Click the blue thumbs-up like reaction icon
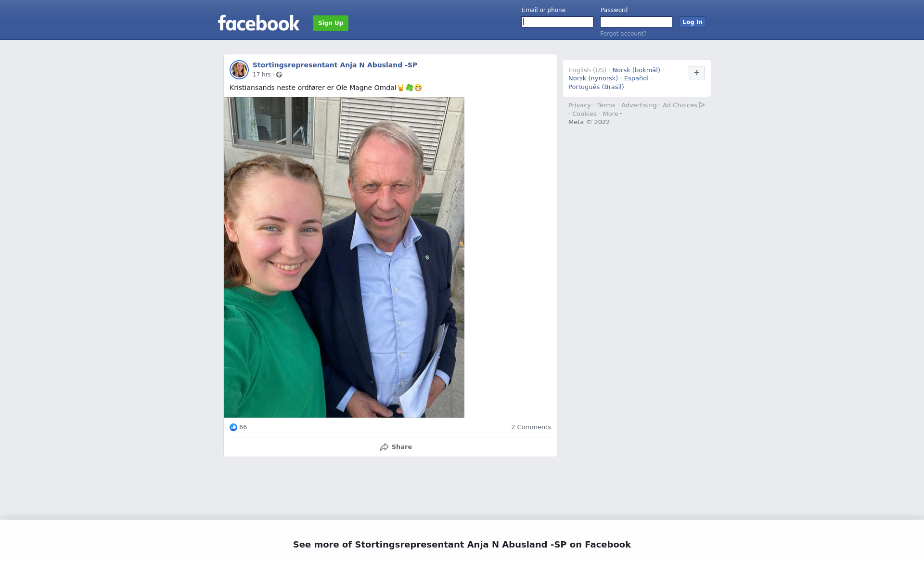The image size is (924, 561). coord(233,427)
